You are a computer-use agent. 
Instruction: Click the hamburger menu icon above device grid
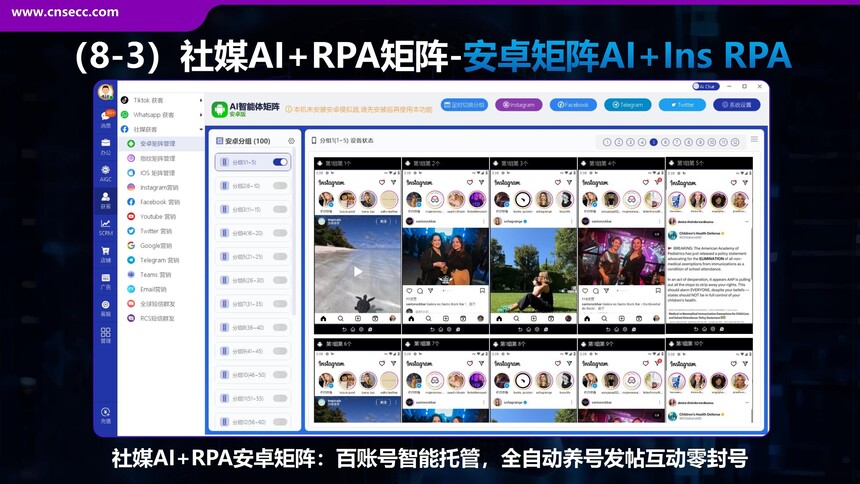coord(755,141)
